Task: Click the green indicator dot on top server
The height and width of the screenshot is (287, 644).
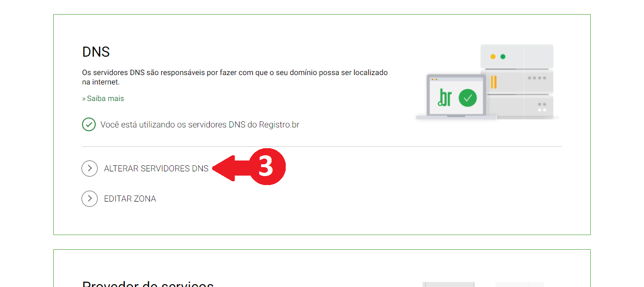Action: point(503,57)
